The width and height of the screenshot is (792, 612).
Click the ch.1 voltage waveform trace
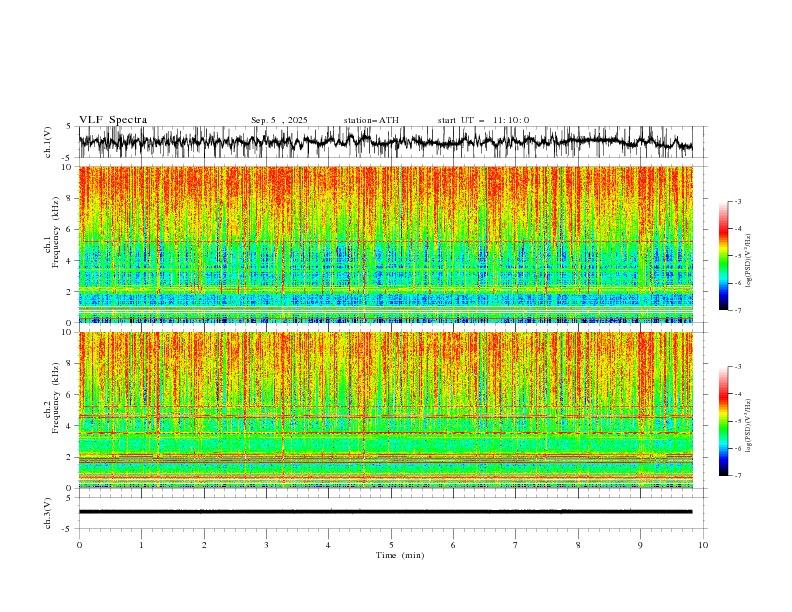click(386, 141)
